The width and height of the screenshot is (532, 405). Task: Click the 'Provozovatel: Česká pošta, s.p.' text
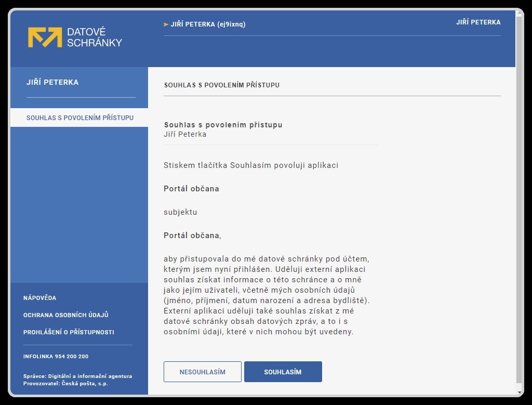tap(65, 383)
